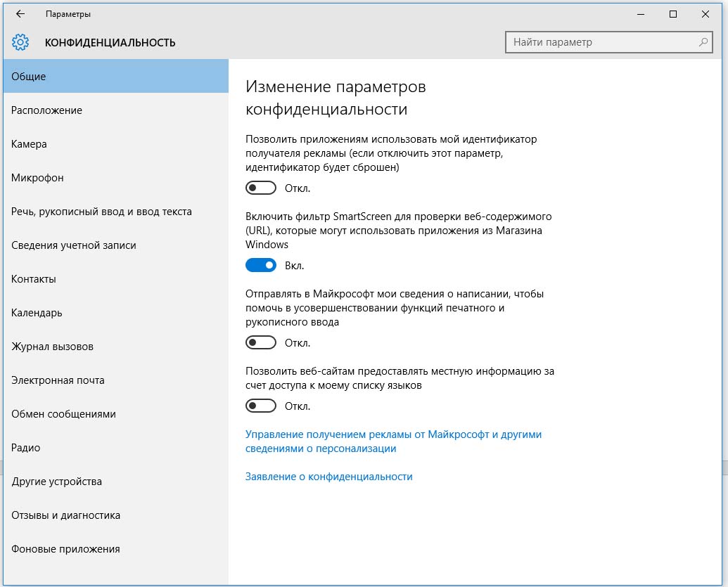Image resolution: width=728 pixels, height=587 pixels.
Task: Open Заявление о конфиденциальности link
Action: tap(328, 477)
